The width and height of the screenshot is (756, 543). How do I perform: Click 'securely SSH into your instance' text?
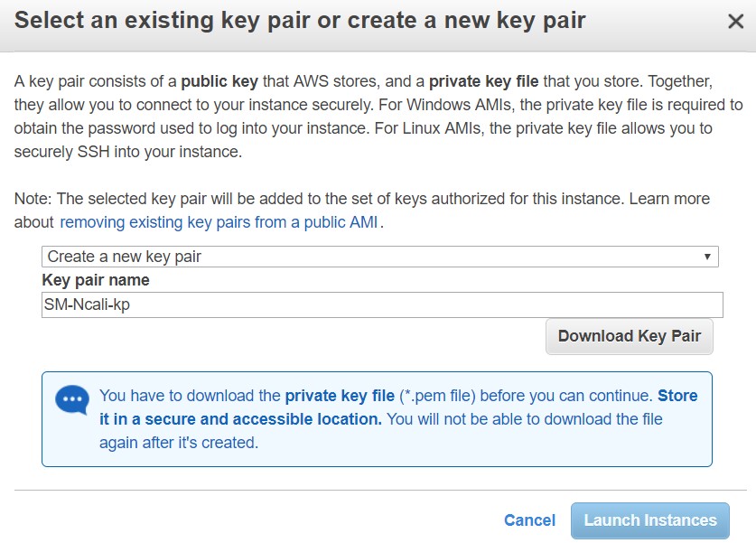coord(127,152)
